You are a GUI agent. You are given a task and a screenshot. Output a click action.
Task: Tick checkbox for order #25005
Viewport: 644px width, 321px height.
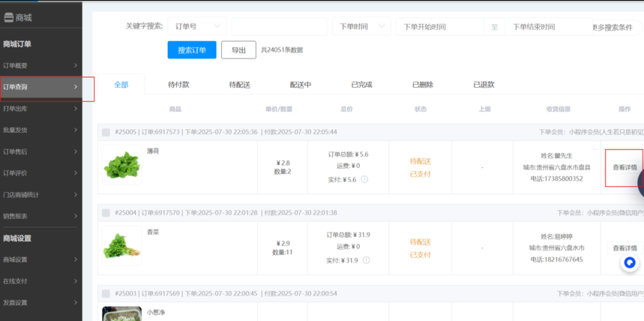106,132
